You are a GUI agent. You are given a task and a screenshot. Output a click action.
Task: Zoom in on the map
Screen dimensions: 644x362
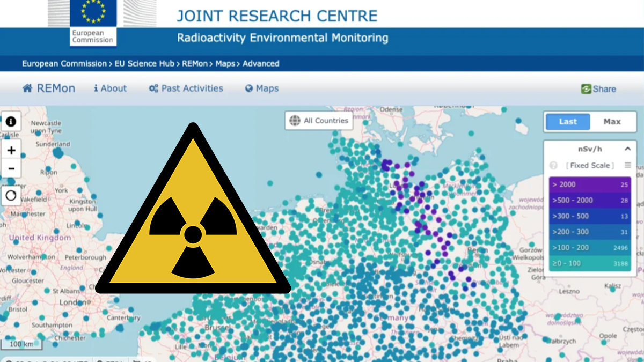coord(11,150)
